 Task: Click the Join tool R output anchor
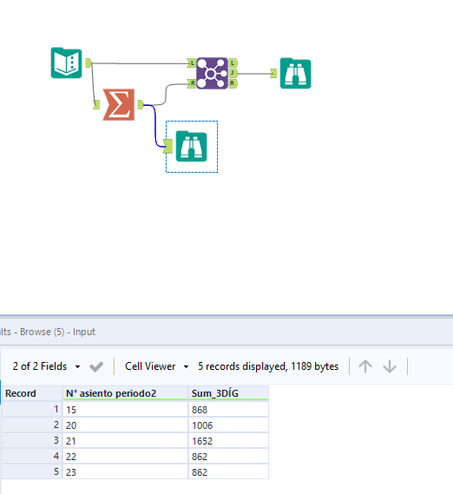(x=233, y=83)
